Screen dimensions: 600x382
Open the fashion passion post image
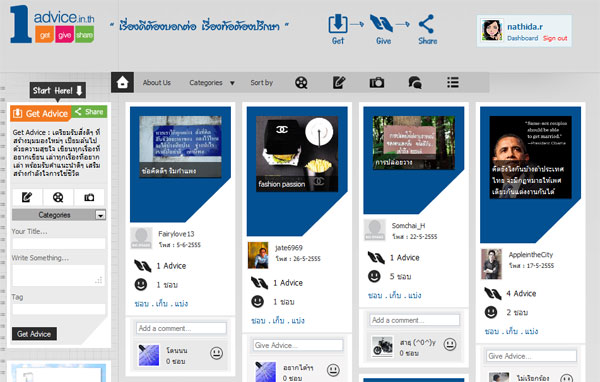coord(297,154)
